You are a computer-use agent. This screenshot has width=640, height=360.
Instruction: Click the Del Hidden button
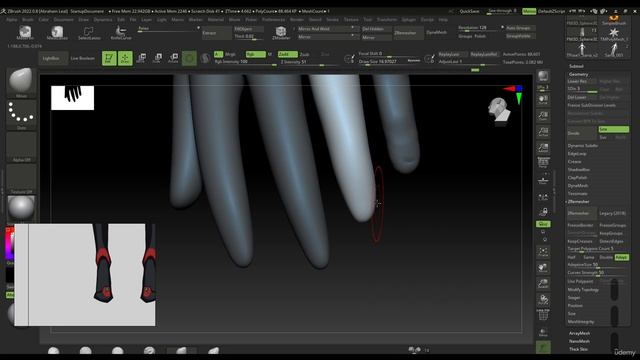377,29
